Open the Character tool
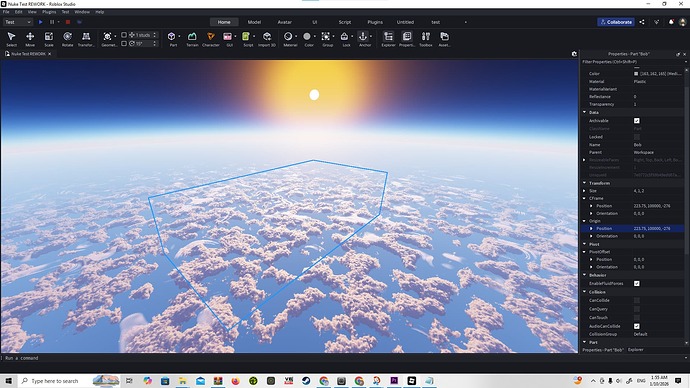 click(211, 39)
